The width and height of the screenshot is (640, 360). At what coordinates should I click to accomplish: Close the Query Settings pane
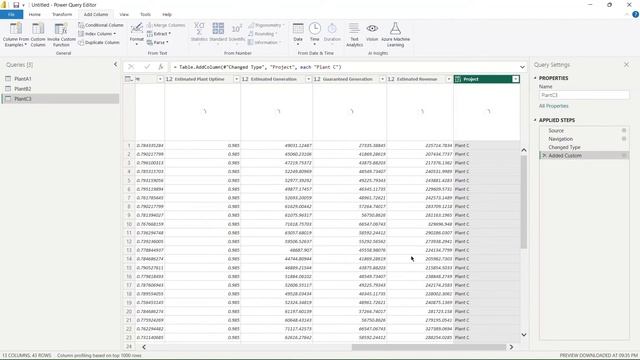626,64
